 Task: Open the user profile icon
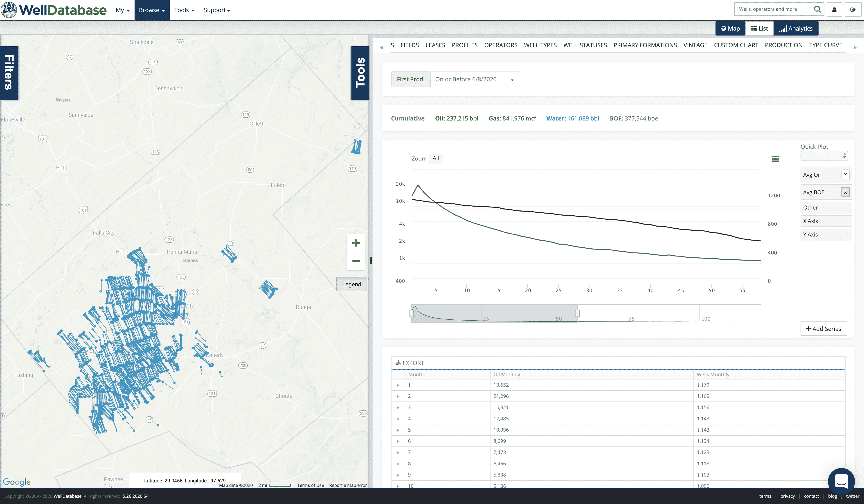(x=834, y=10)
